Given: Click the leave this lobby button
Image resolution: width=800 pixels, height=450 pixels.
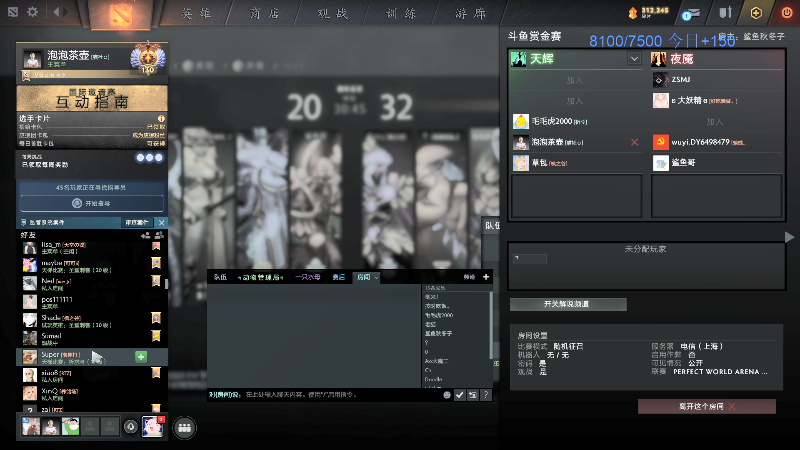Looking at the screenshot, I should 707,407.
